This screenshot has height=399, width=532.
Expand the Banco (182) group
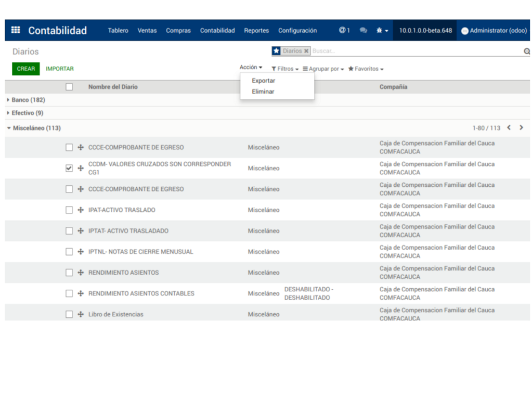(29, 100)
